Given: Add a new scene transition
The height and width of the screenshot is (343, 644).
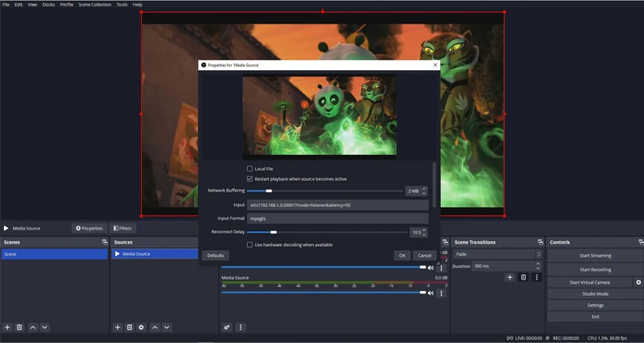Looking at the screenshot, I should tap(509, 278).
